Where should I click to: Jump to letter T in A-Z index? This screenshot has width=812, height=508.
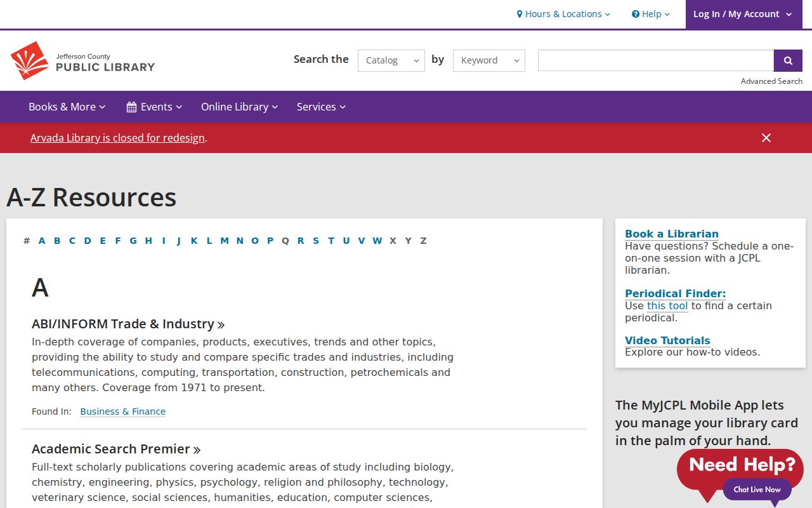tap(331, 241)
